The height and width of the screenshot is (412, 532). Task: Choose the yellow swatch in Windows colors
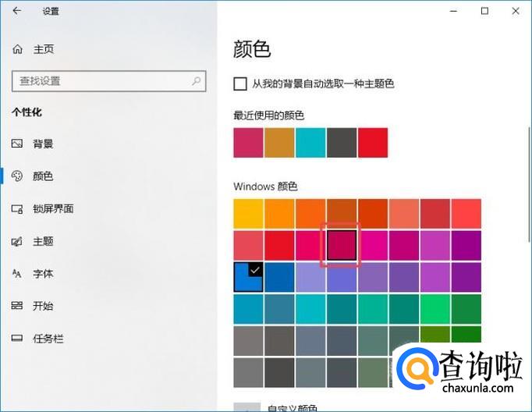click(x=249, y=214)
